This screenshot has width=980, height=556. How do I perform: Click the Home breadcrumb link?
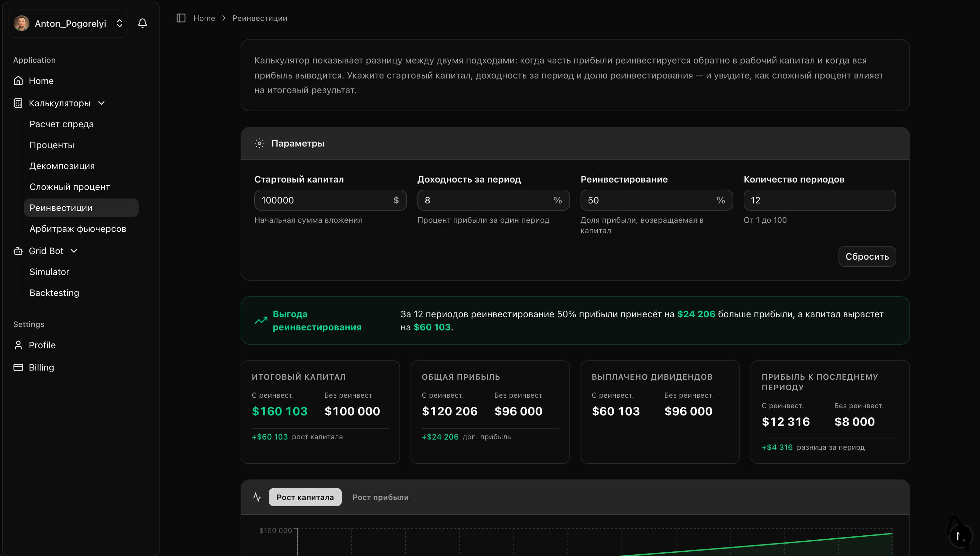[204, 18]
